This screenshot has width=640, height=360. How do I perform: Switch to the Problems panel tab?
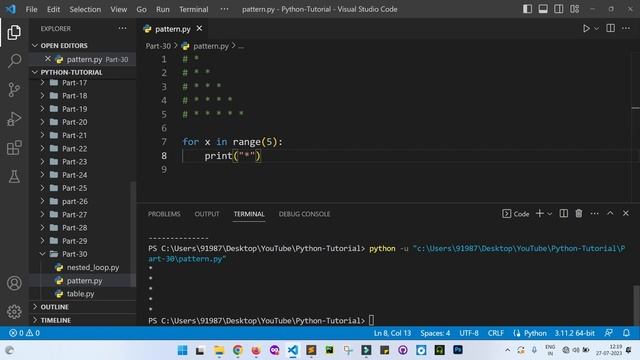tap(164, 214)
